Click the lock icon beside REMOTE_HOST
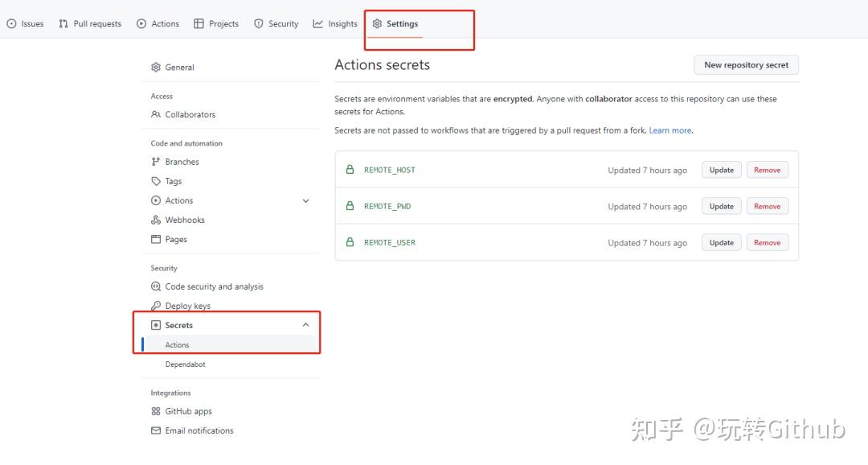 pos(350,170)
